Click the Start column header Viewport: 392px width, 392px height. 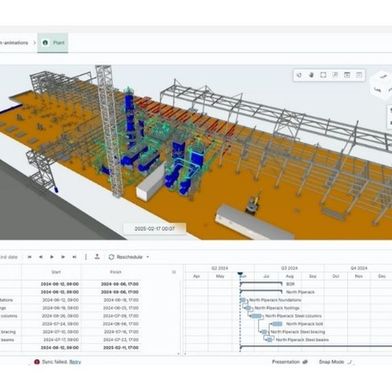pyautogui.click(x=56, y=272)
